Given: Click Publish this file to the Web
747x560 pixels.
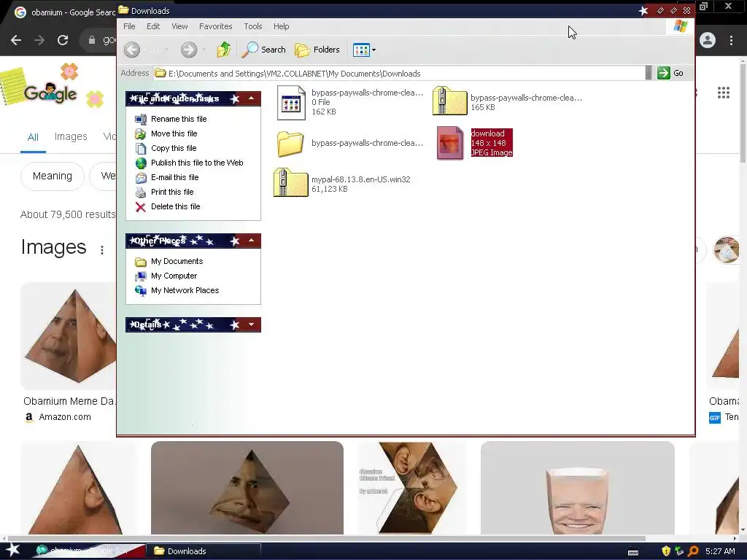Looking at the screenshot, I should pos(197,163).
